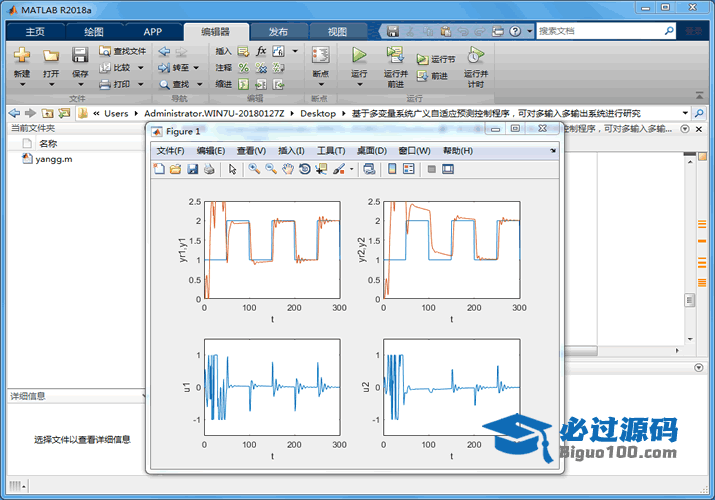Open the 保存 dropdown arrow

tap(80, 84)
